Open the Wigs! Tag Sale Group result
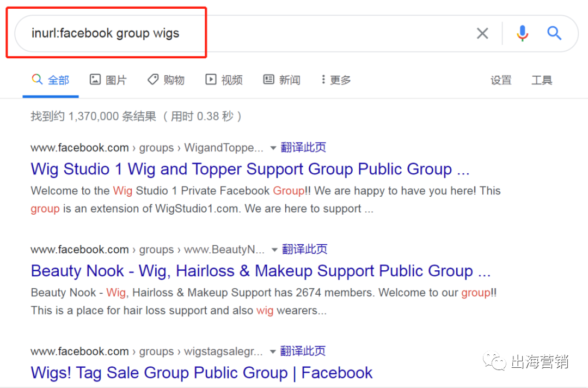This screenshot has height=388, width=588. [x=201, y=373]
